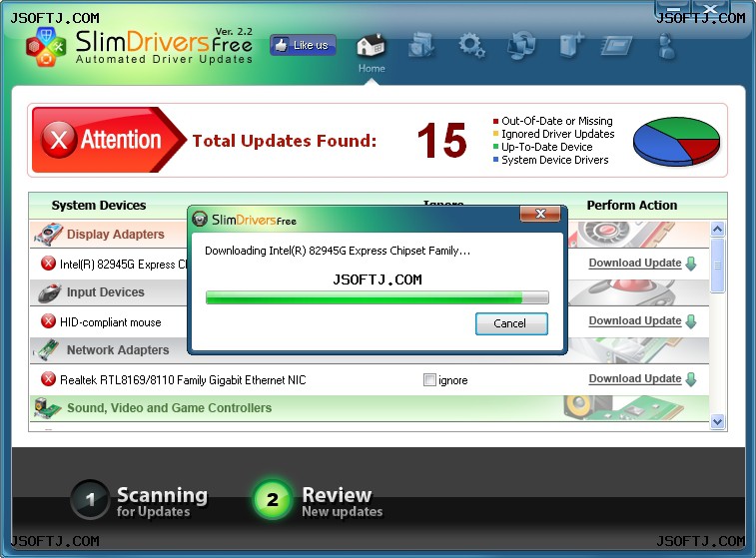Viewport: 756px width, 558px height.
Task: Click the driver status pie chart
Action: [676, 141]
